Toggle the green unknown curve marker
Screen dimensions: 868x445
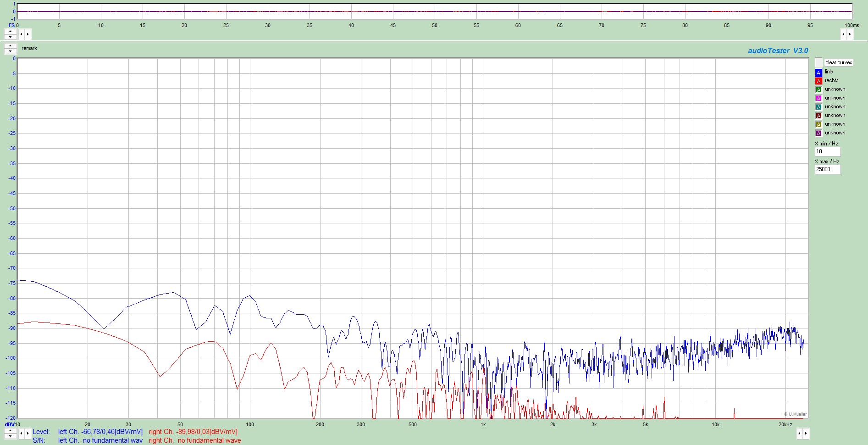coord(818,90)
